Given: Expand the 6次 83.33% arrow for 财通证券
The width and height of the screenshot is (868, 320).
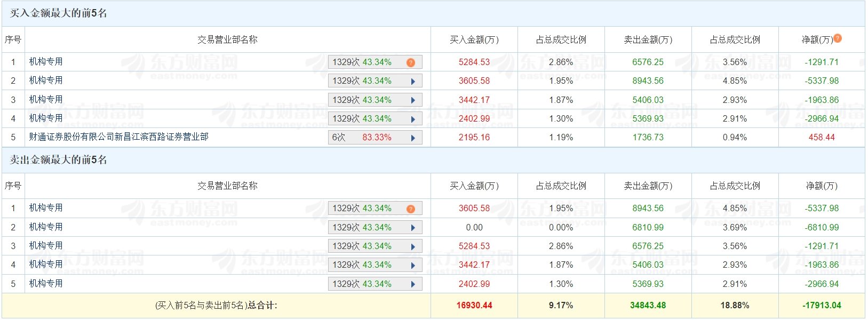Looking at the screenshot, I should point(413,138).
